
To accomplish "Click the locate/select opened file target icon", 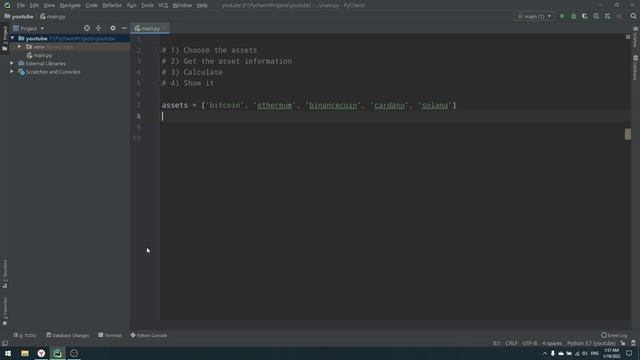I will pos(87,28).
